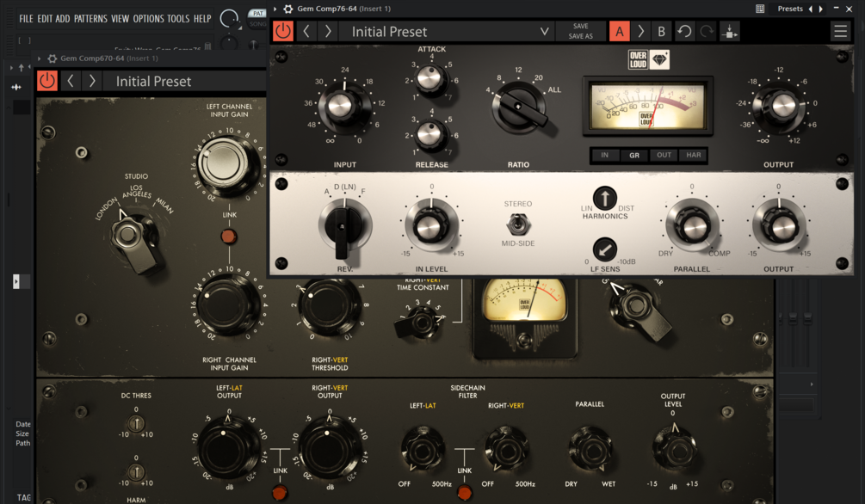Open the detached keyboard icon in title bar
Viewport: 865px width, 504px height.
(760, 9)
